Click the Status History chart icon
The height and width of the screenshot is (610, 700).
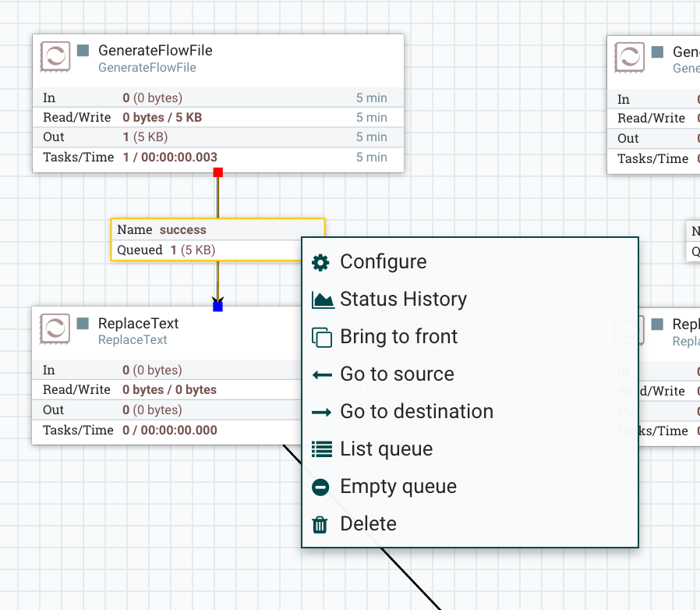click(x=323, y=300)
